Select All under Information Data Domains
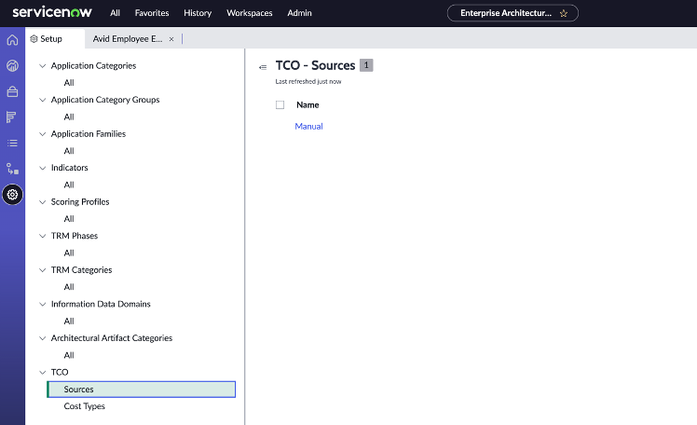This screenshot has width=697, height=425. tap(69, 321)
